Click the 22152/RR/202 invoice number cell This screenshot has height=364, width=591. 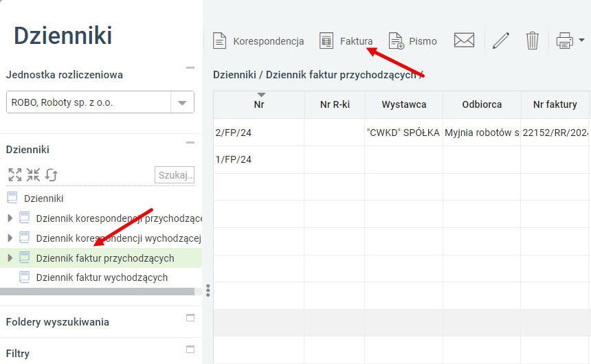point(555,133)
